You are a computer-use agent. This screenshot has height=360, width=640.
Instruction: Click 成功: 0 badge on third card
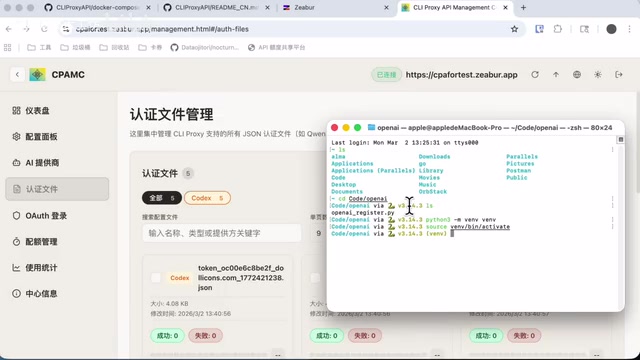[x=486, y=336]
